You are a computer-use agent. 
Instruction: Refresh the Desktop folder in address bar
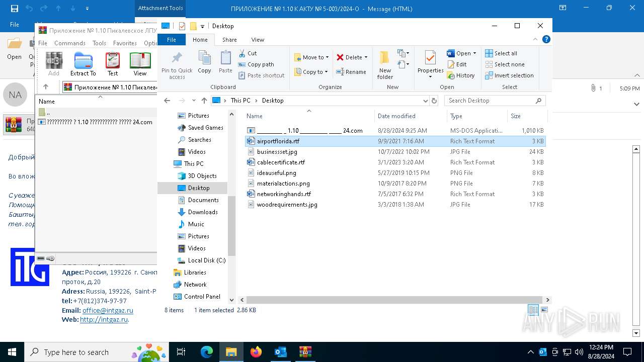tap(434, 101)
